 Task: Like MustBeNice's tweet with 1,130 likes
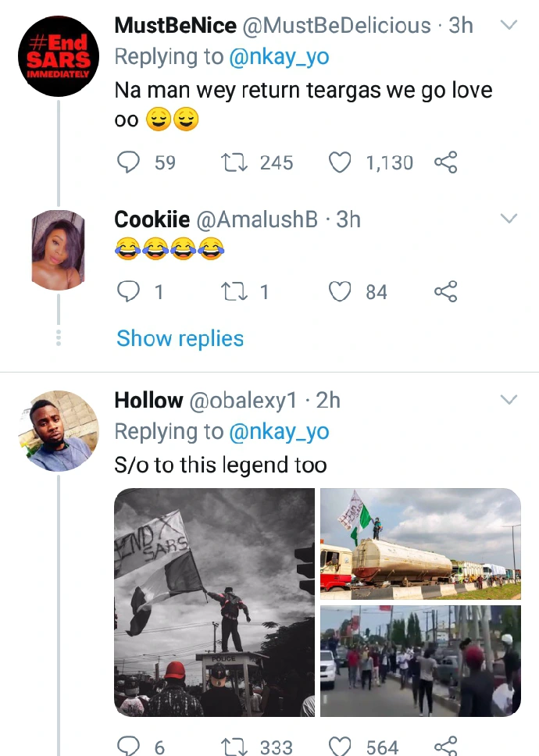pos(339,162)
